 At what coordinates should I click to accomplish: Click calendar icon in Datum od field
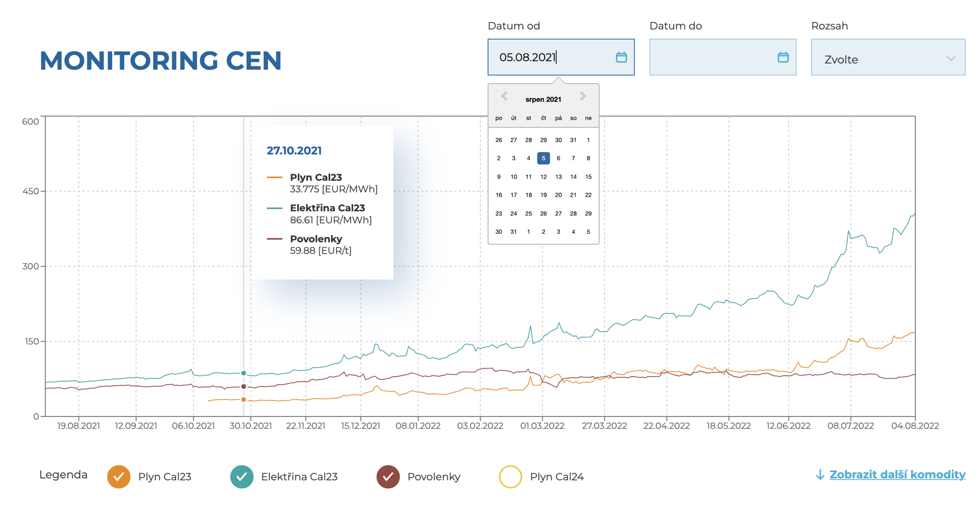click(621, 57)
